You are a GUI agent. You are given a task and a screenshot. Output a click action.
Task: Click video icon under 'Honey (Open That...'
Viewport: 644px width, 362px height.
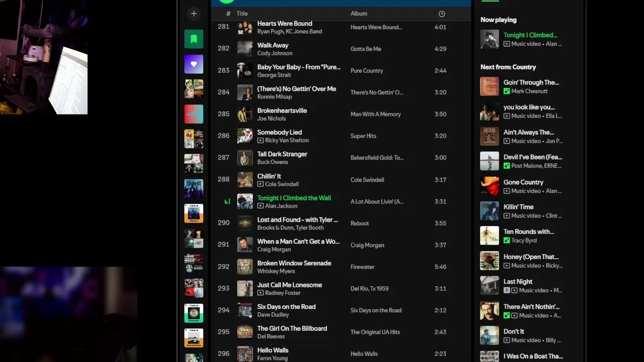pos(507,265)
